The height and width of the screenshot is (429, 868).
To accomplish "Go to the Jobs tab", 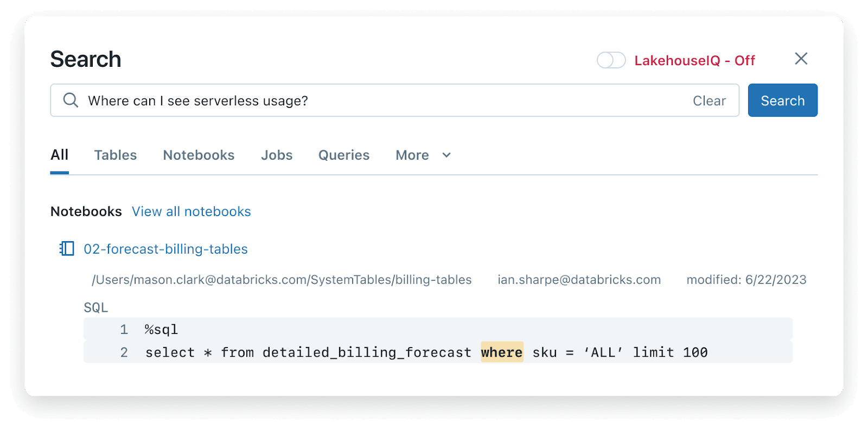I will pos(277,155).
